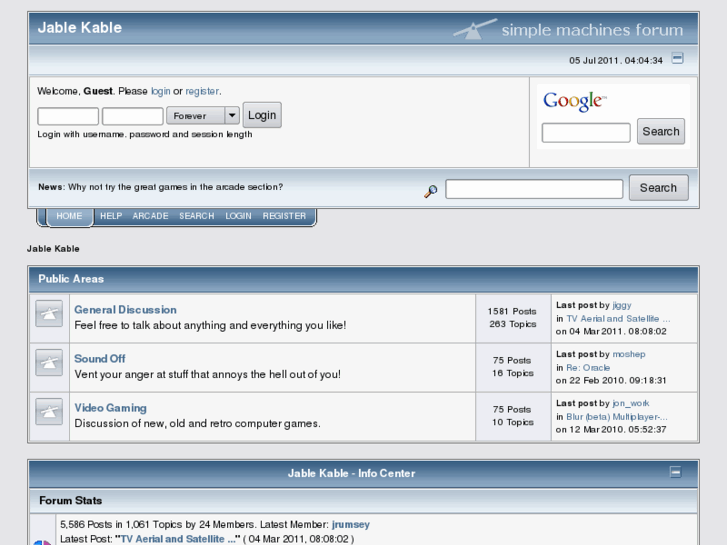Viewport: 727px width, 545px height.
Task: Collapse the Info Center panel
Action: [x=676, y=472]
